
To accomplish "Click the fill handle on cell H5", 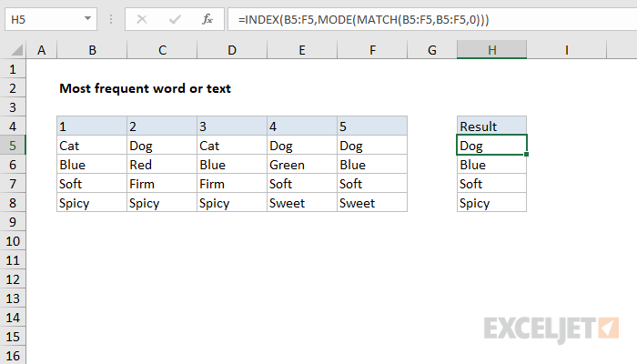I will tap(527, 155).
